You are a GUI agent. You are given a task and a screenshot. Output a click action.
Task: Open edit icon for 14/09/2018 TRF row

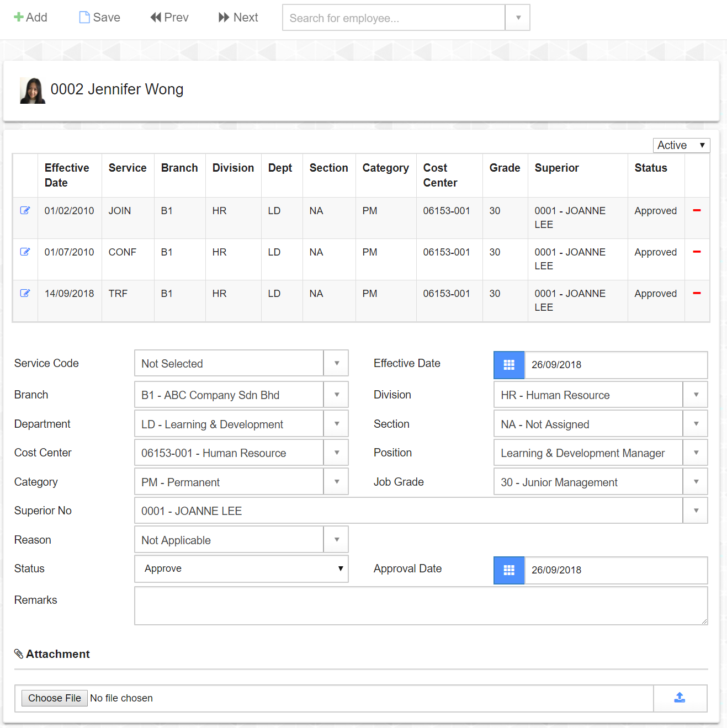pos(25,293)
